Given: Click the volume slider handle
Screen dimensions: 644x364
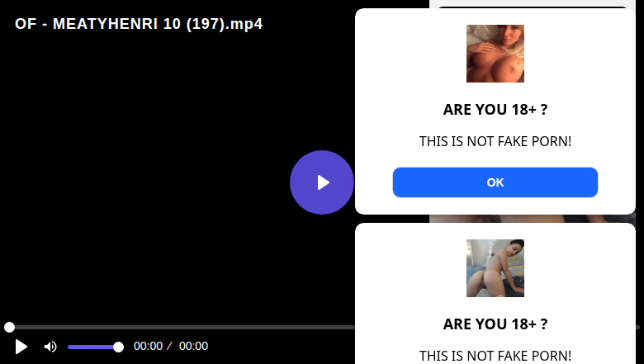Looking at the screenshot, I should (118, 347).
